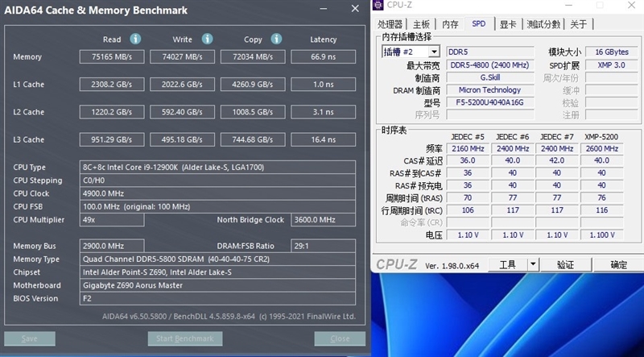Click the module size value 16 GBytes
644x357 pixels.
(x=612, y=52)
